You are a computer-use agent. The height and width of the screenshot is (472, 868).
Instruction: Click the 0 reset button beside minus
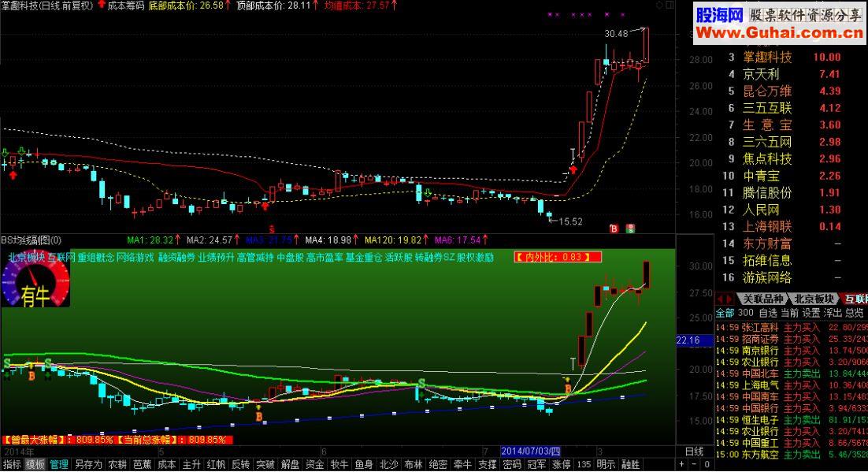pos(707,464)
